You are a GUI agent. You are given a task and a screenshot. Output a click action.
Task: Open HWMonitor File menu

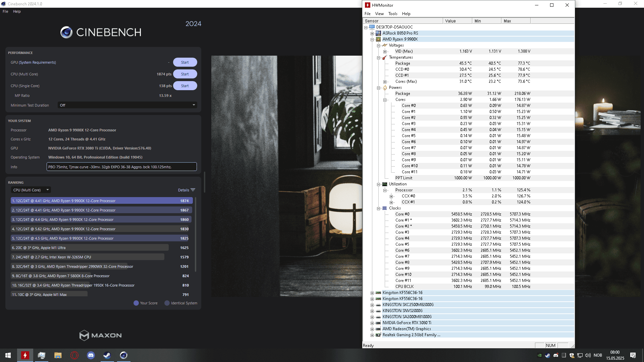[368, 14]
